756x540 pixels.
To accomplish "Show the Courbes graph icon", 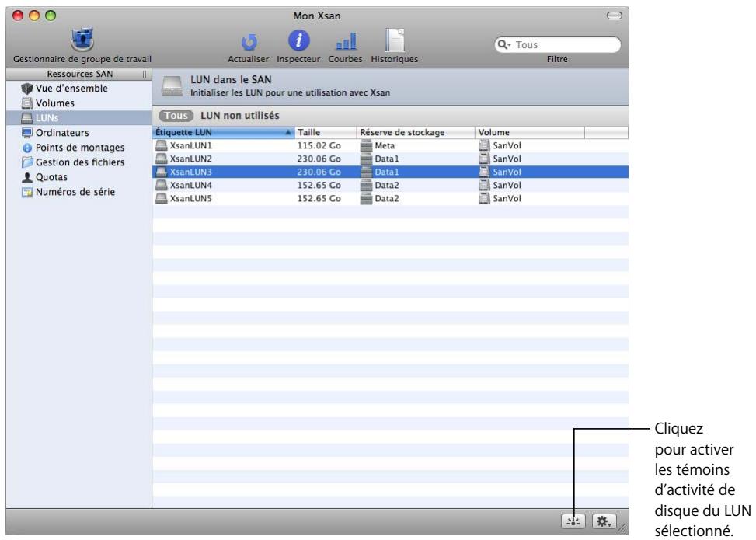I will tap(346, 41).
